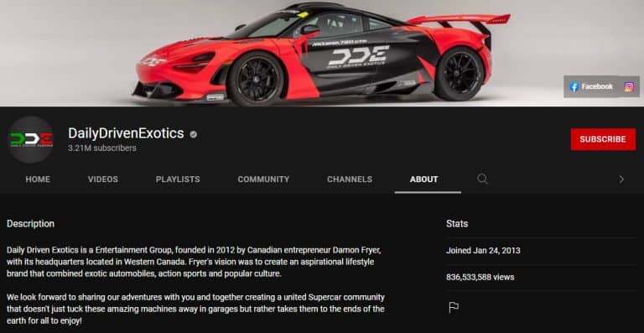Open the channel search magnifier icon
Screen dimensions: 644x333
click(483, 179)
